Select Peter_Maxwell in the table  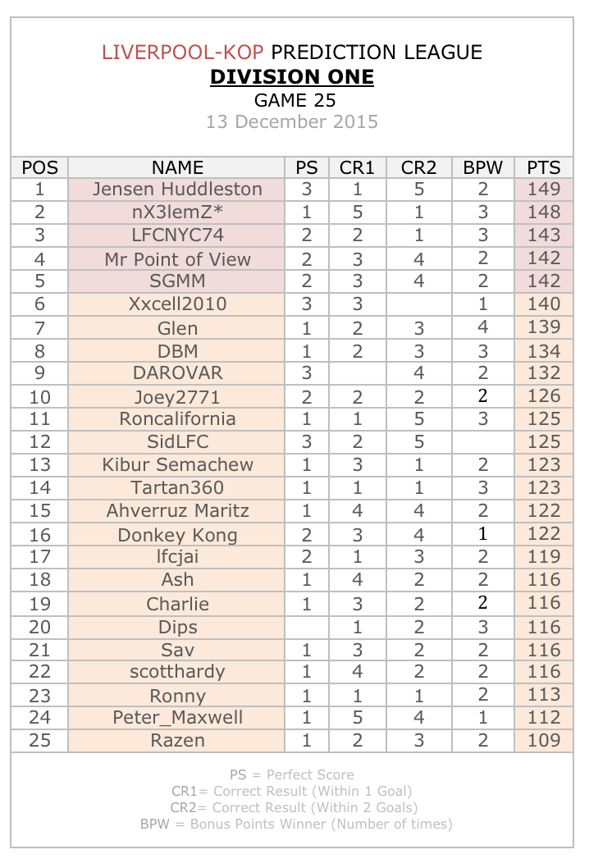[x=177, y=717]
